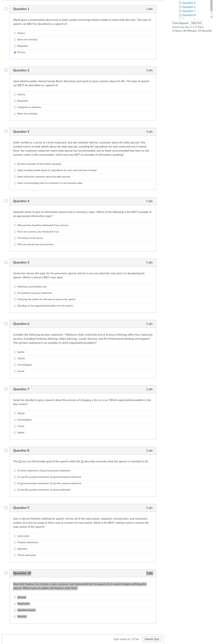
Task: Flag Question 2 with bookmark icon
Action: coord(6,70)
